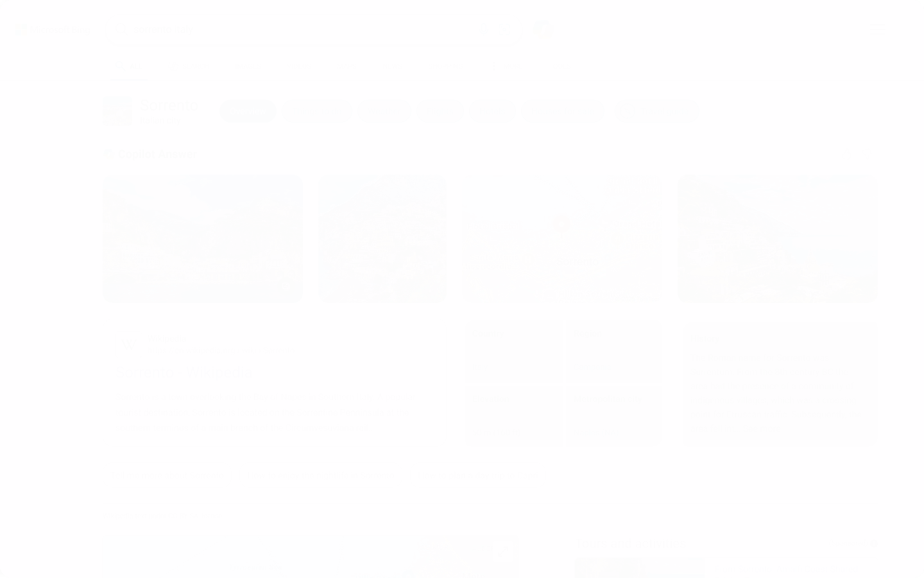Click the Elevation fact card
Viewport: 924px width, 578px height.
[x=513, y=416]
